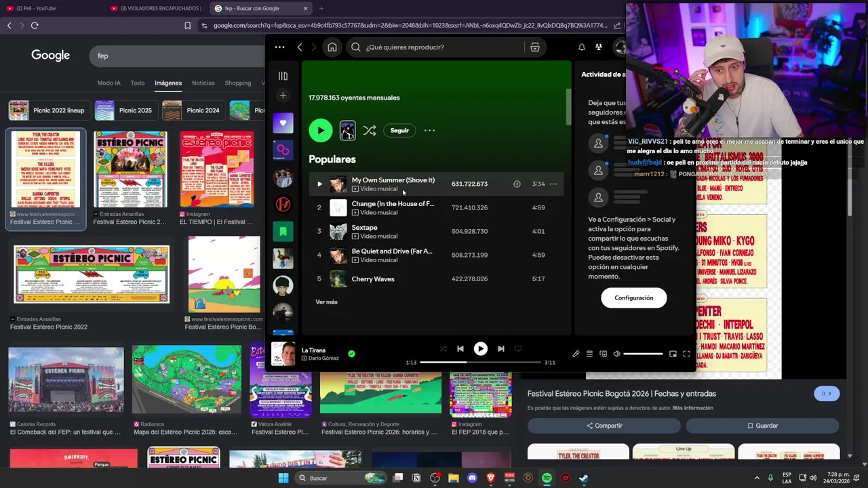Reload the browser page
This screenshot has height=488, width=868.
[x=35, y=26]
